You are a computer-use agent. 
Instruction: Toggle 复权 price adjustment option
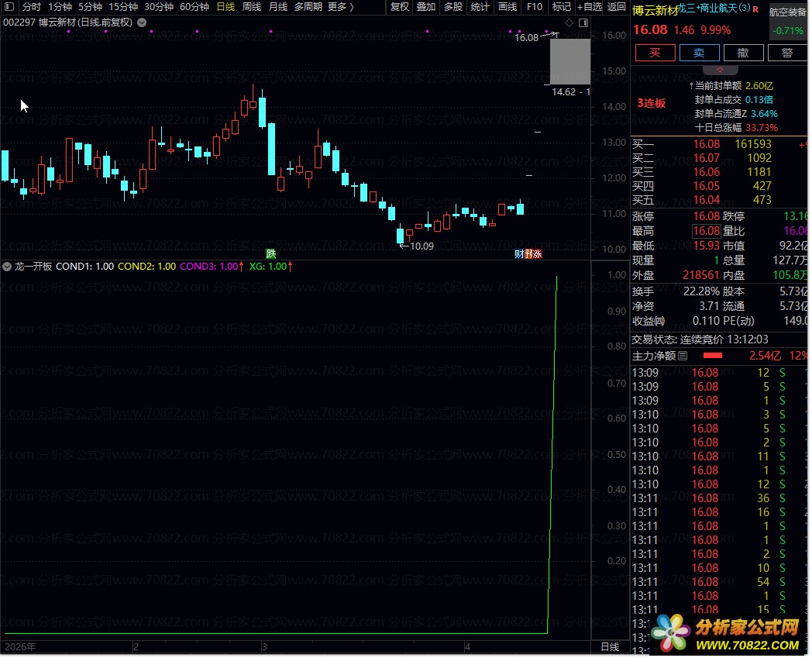(x=399, y=7)
